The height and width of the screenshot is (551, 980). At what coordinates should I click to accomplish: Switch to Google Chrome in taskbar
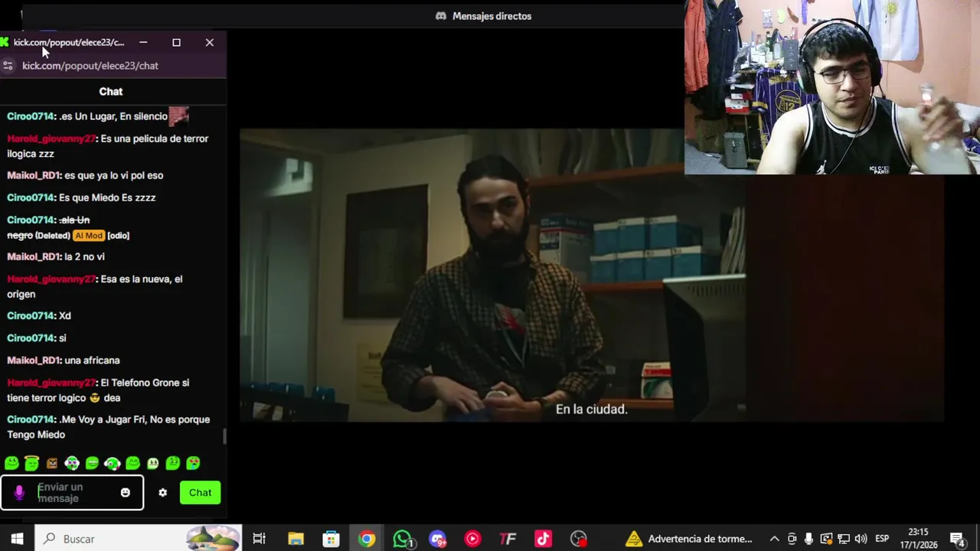(367, 539)
